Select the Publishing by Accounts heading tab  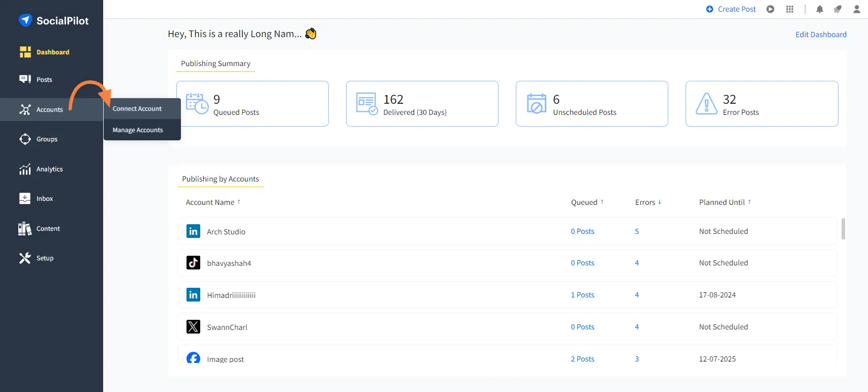pos(221,179)
